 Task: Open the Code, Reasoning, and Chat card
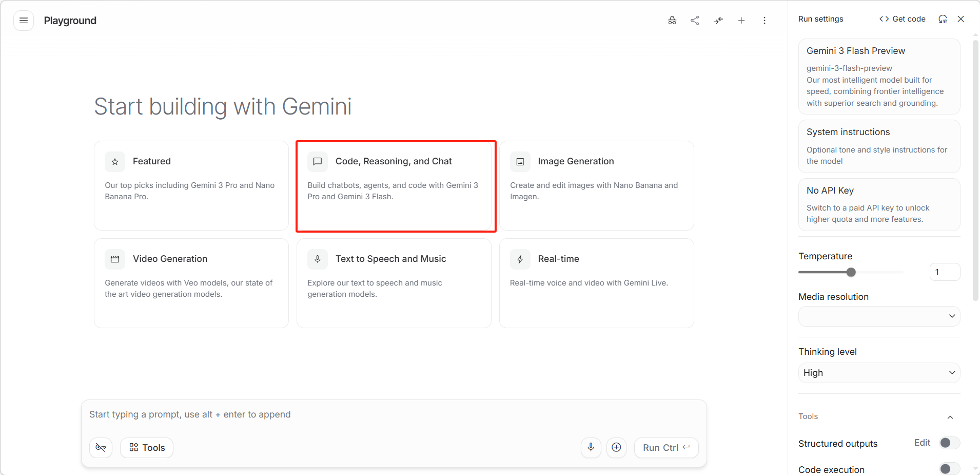(x=394, y=185)
